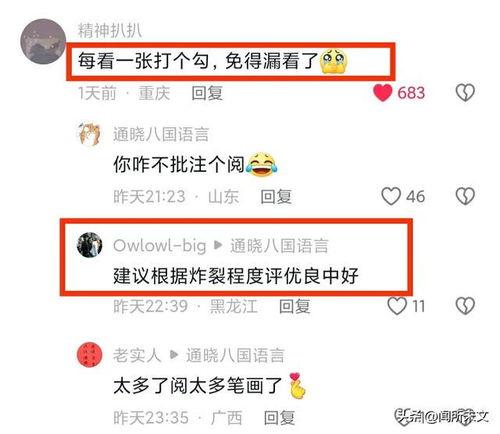Dislike 精神扒扒's comment with broken heart
Viewport: 500px width, 434px height.
[465, 92]
